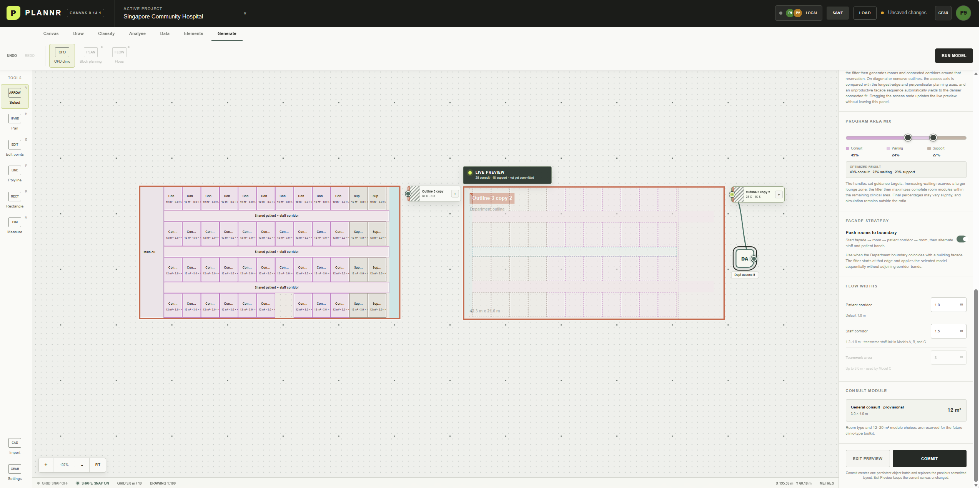Open the Data tab

(165, 33)
